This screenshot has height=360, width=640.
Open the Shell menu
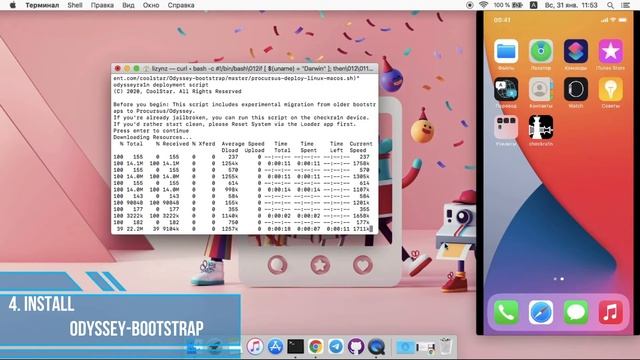pyautogui.click(x=75, y=5)
